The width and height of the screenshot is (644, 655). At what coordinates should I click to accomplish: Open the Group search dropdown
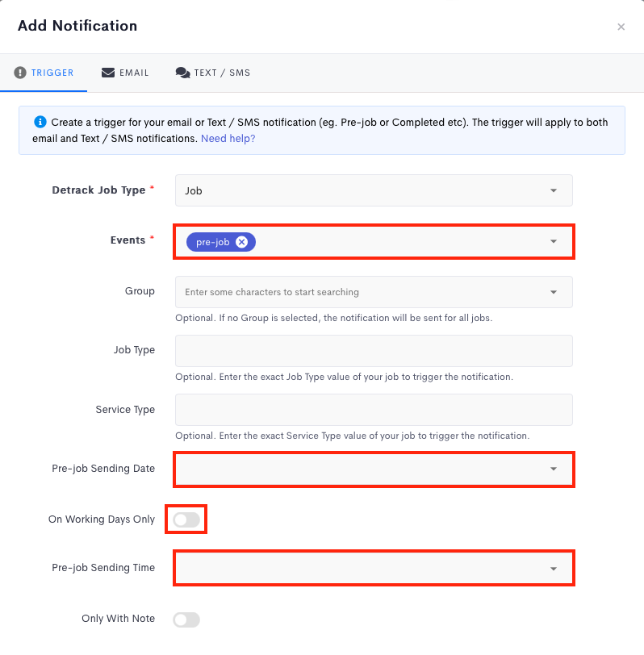pos(374,292)
